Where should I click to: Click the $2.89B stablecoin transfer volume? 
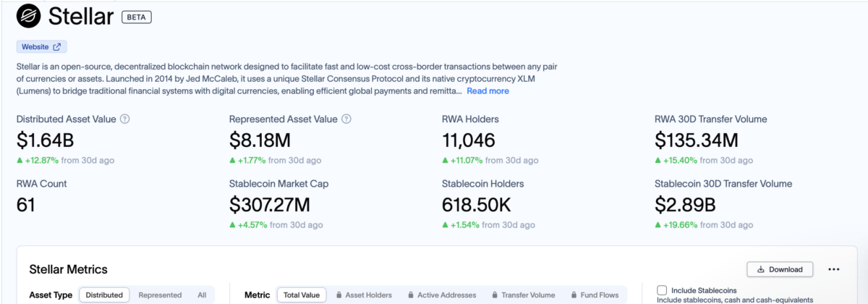pos(684,205)
